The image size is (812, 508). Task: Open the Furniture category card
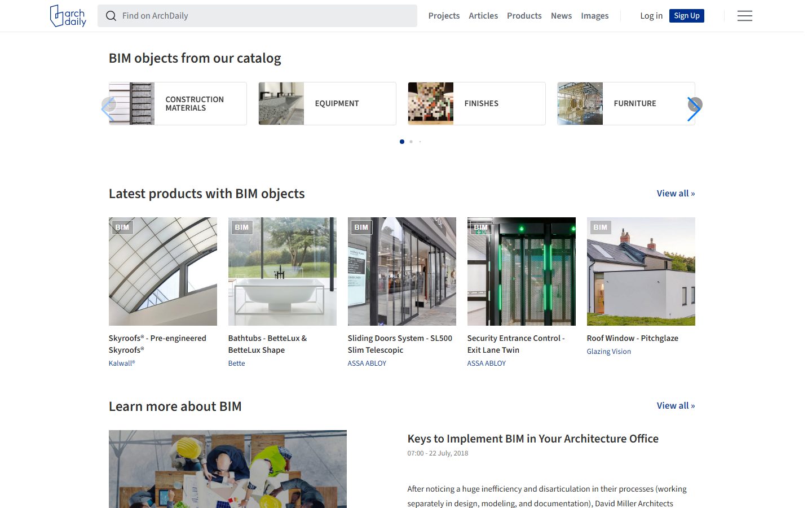click(x=626, y=103)
